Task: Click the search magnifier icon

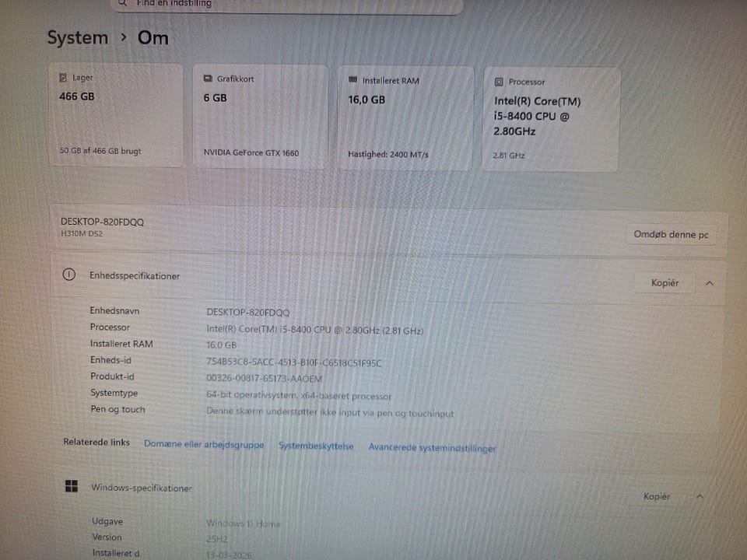Action: (x=122, y=3)
